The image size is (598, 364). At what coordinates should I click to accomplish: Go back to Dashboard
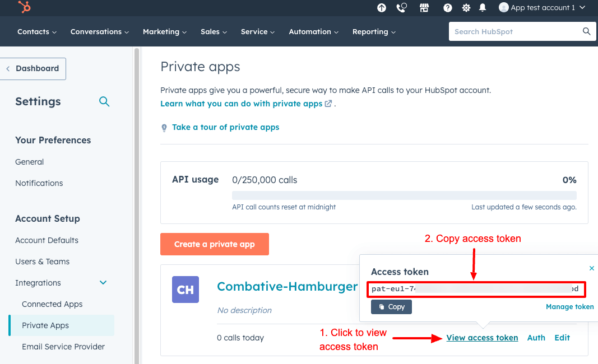[33, 69]
